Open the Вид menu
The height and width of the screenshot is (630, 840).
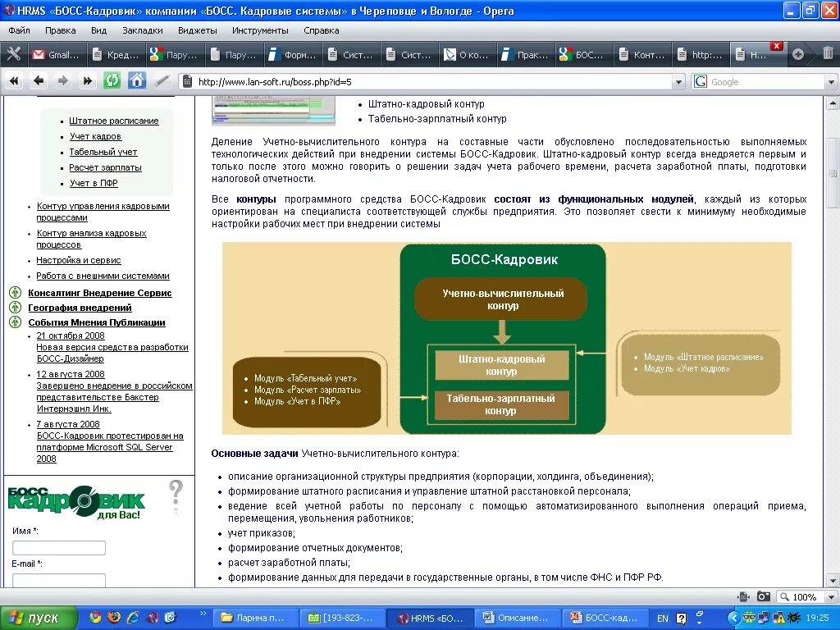pyautogui.click(x=98, y=30)
